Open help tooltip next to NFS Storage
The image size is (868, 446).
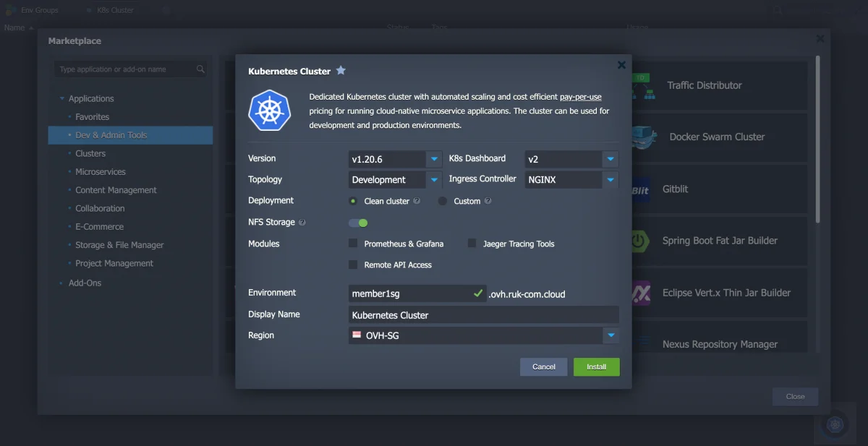(x=302, y=223)
